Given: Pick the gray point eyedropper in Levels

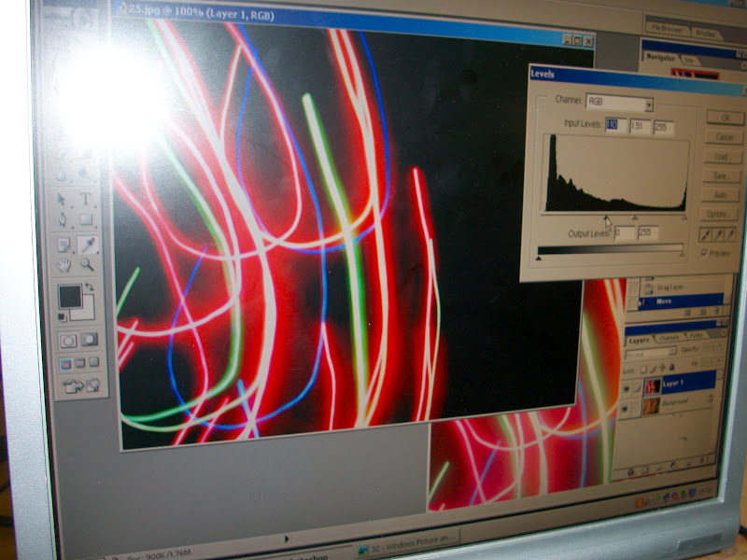Looking at the screenshot, I should tap(717, 234).
